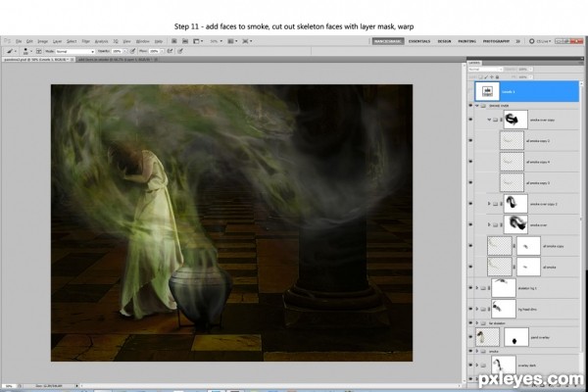Select the Layers panel tab
The height and width of the screenshot is (392, 588).
pyautogui.click(x=474, y=63)
